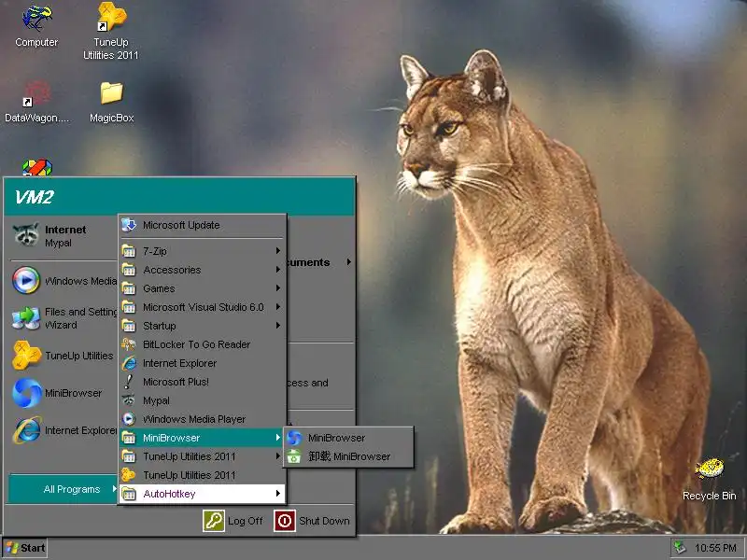Click the 卸载 MiniBrowser uninstall text

349,456
